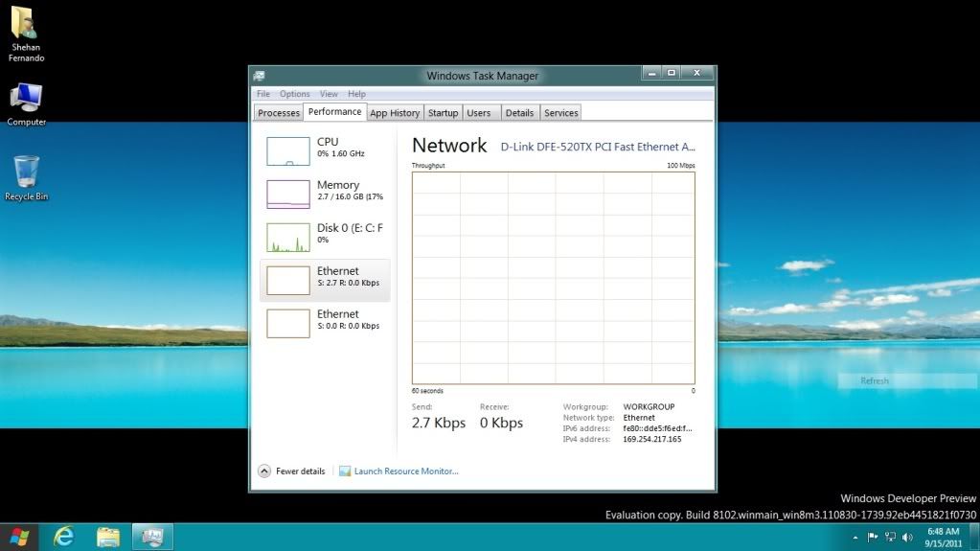Close the Windows Task Manager window
Viewport: 980px width, 551px height.
pyautogui.click(x=696, y=73)
